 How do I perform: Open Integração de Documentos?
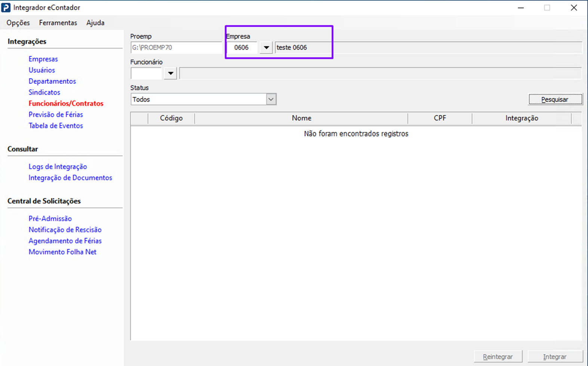click(70, 178)
